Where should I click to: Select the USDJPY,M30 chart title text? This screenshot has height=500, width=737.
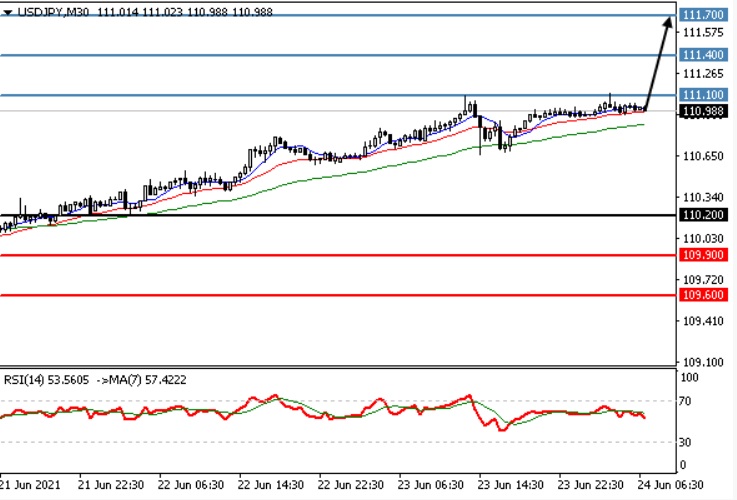pyautogui.click(x=53, y=12)
